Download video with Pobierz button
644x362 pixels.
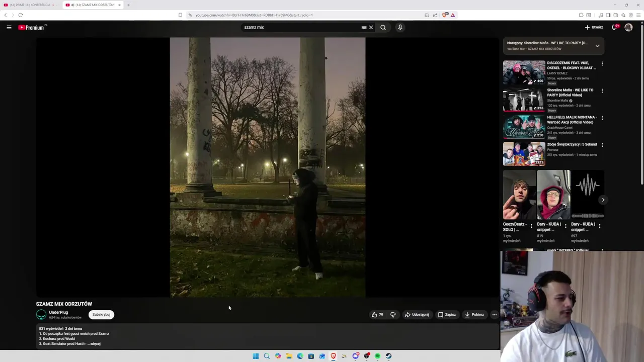474,315
